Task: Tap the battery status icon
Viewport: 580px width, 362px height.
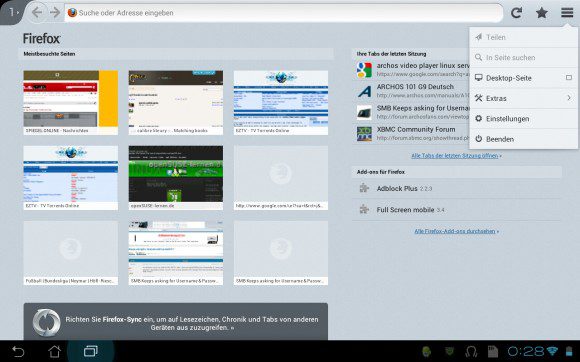Action: click(569, 351)
